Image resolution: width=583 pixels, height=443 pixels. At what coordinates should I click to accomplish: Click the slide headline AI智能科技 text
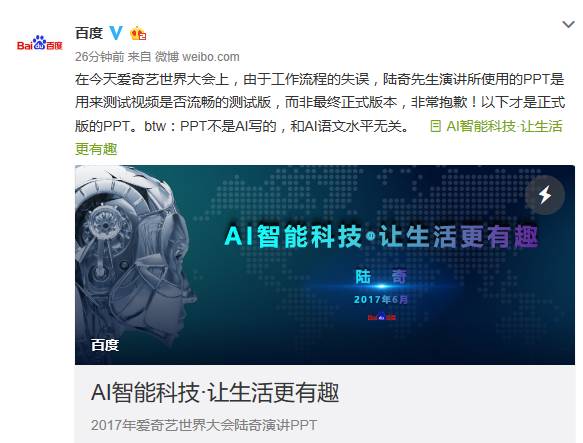click(x=293, y=236)
